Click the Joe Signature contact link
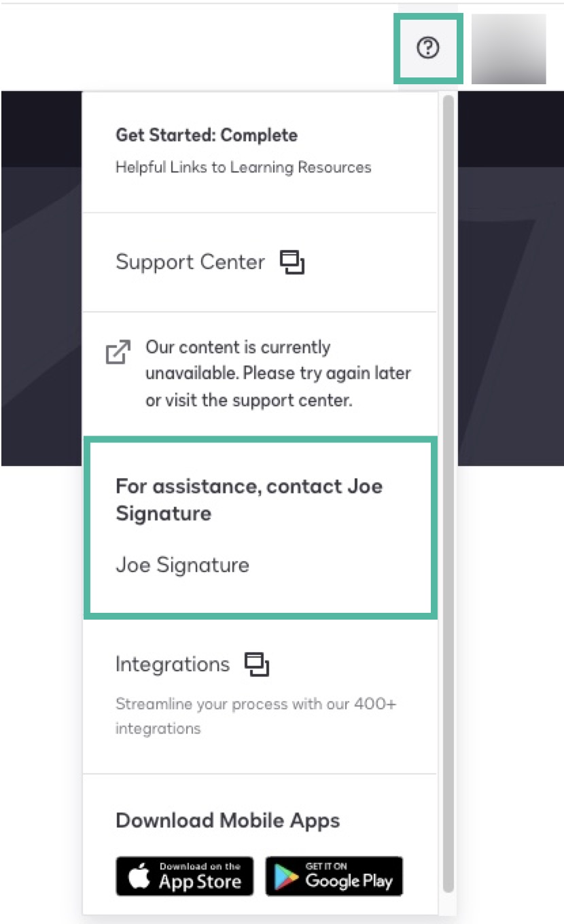564x924 pixels. (182, 565)
